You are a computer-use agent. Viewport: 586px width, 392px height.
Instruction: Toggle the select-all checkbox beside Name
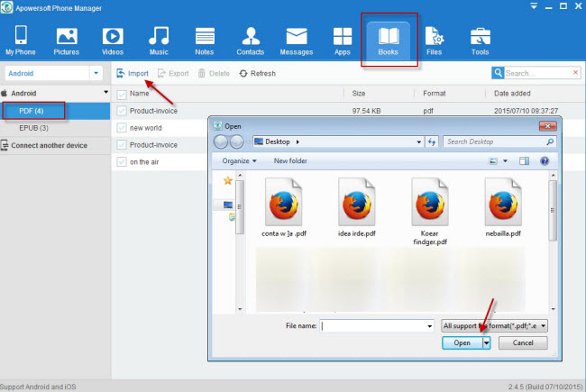[121, 93]
